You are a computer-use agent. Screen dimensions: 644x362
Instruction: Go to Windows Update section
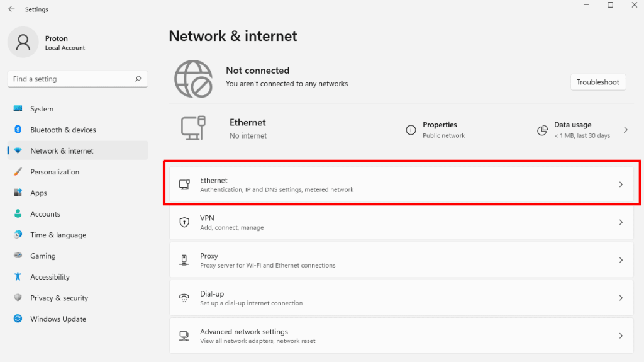58,319
